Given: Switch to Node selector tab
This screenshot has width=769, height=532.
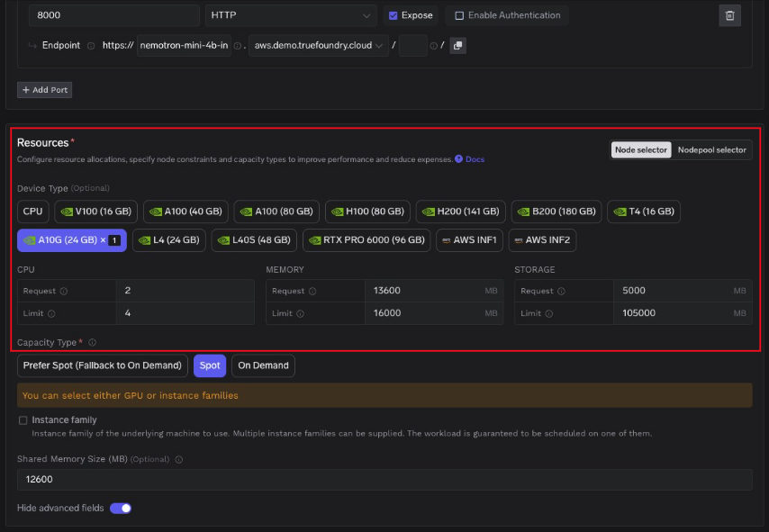Looking at the screenshot, I should pyautogui.click(x=641, y=150).
